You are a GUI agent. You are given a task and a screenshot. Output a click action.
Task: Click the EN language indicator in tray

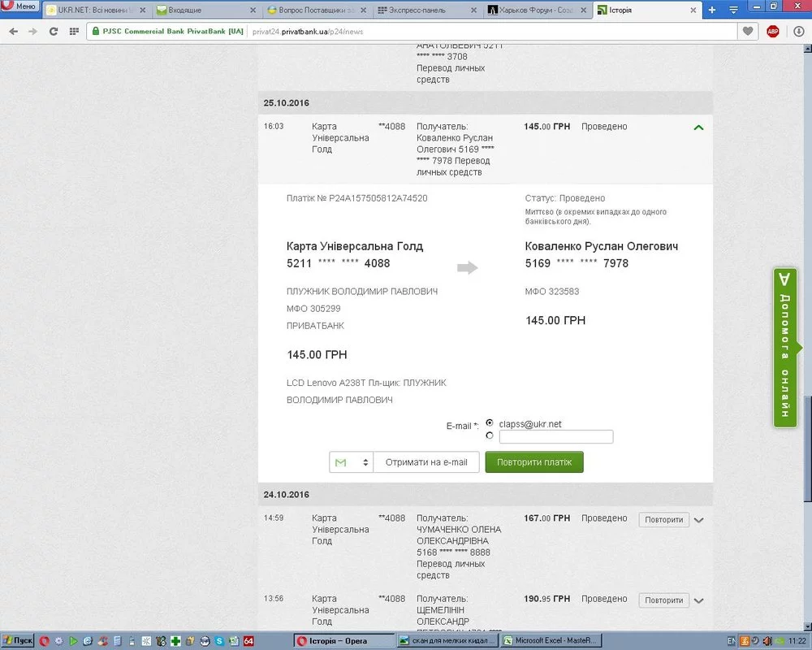coord(732,641)
